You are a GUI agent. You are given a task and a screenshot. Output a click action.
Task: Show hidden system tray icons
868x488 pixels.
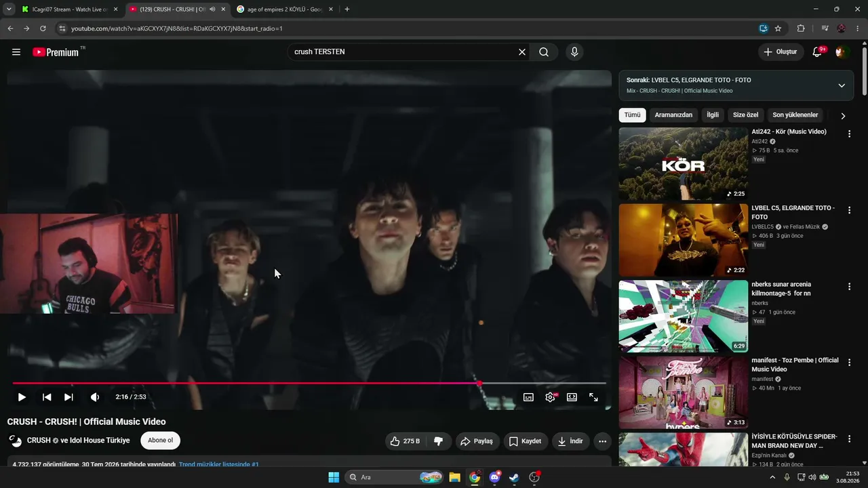coord(772,477)
